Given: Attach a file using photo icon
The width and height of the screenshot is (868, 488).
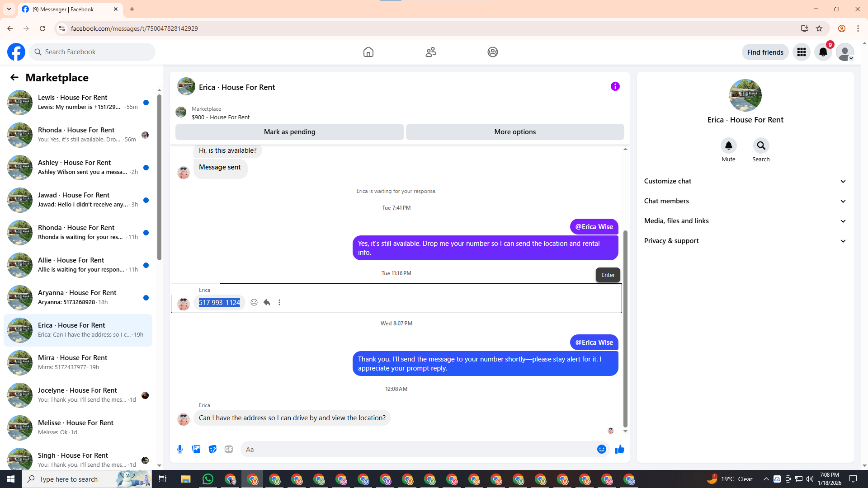Looking at the screenshot, I should [196, 449].
